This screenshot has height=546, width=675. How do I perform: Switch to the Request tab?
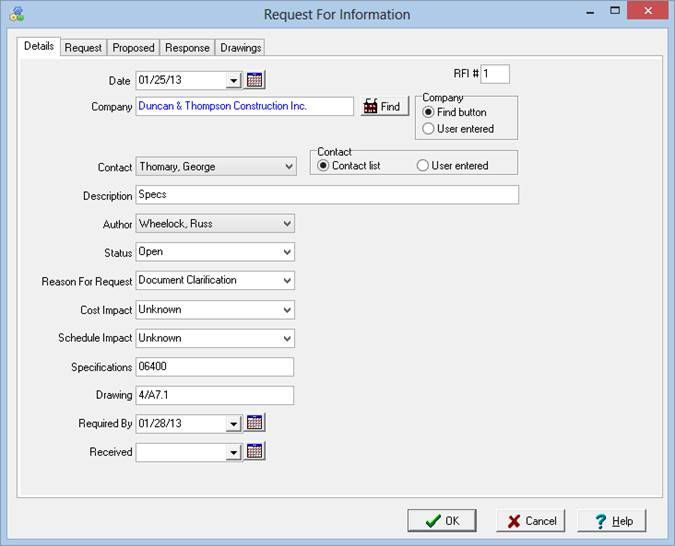coord(83,48)
